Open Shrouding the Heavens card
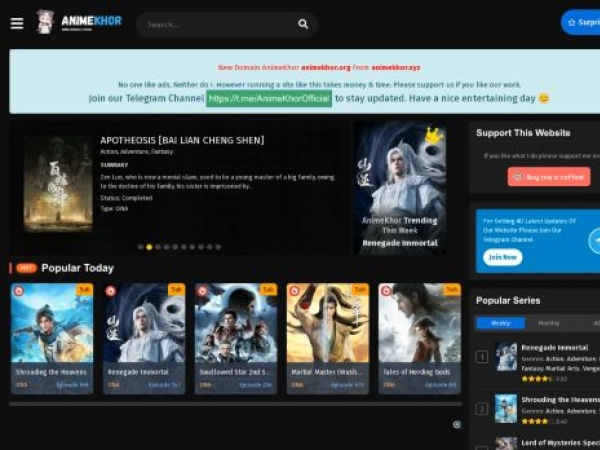This screenshot has width=600, height=450. (x=52, y=339)
